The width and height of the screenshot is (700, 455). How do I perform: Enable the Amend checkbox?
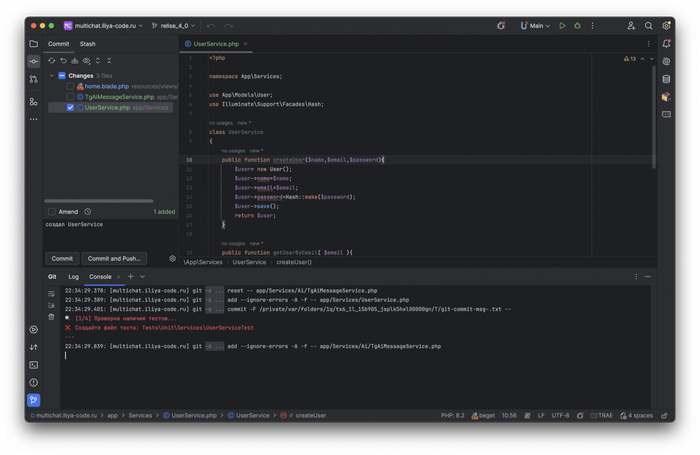coord(52,212)
